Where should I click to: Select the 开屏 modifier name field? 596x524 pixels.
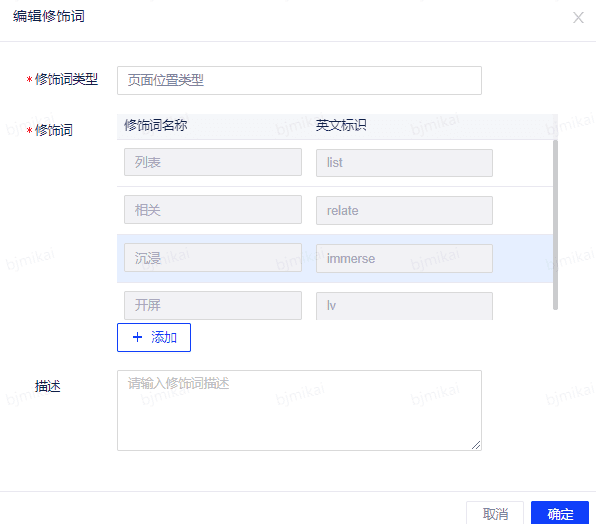pos(213,306)
